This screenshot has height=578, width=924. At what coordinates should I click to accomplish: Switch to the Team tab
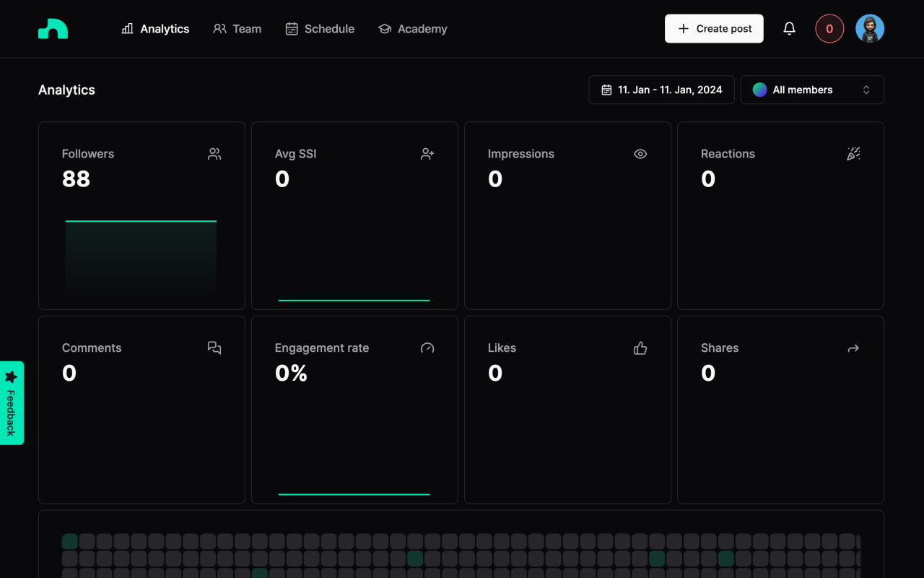point(237,29)
